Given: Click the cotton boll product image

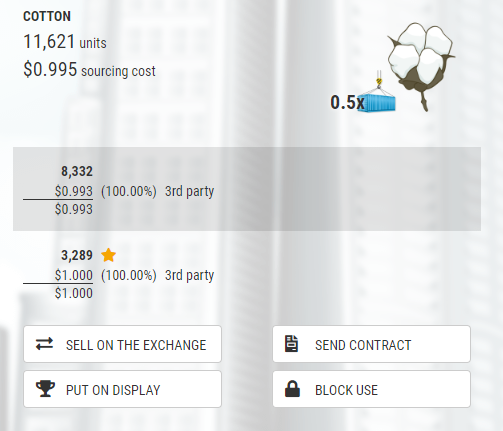Looking at the screenshot, I should pyautogui.click(x=421, y=67).
